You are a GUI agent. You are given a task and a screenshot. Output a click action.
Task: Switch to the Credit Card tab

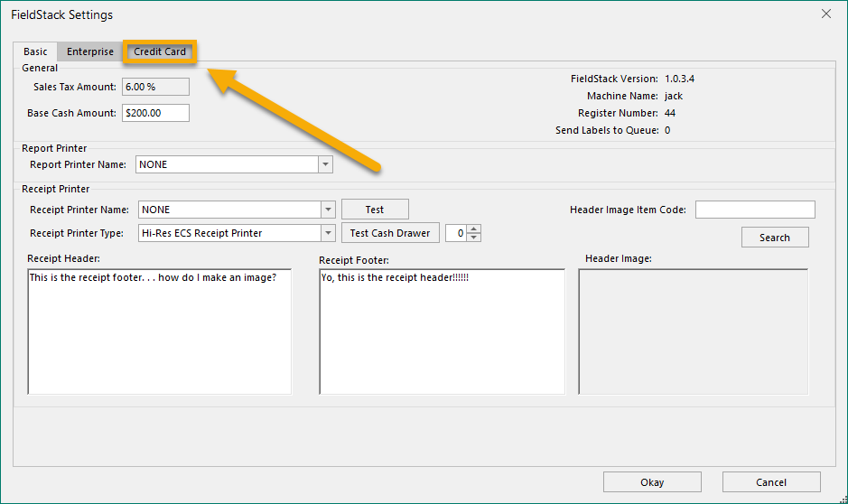(160, 51)
